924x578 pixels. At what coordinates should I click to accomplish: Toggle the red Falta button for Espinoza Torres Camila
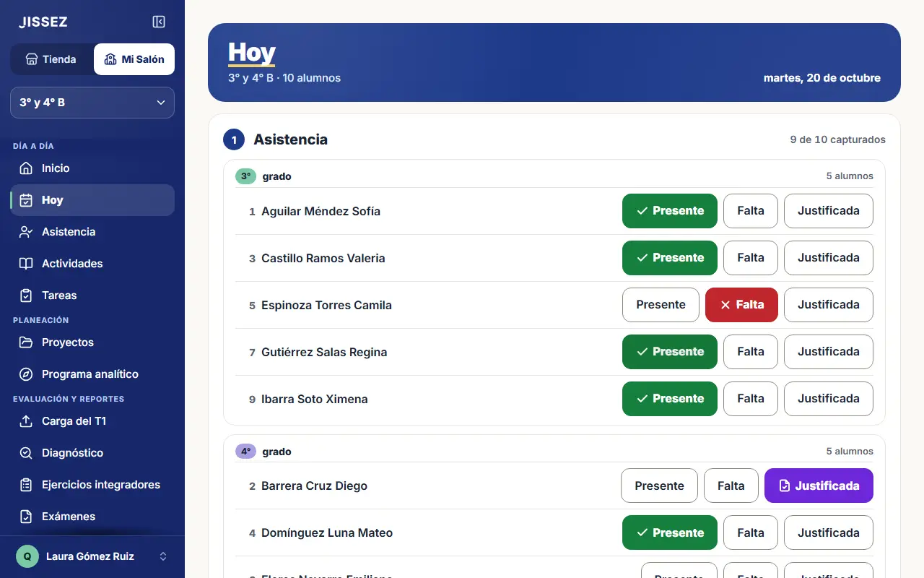click(741, 305)
